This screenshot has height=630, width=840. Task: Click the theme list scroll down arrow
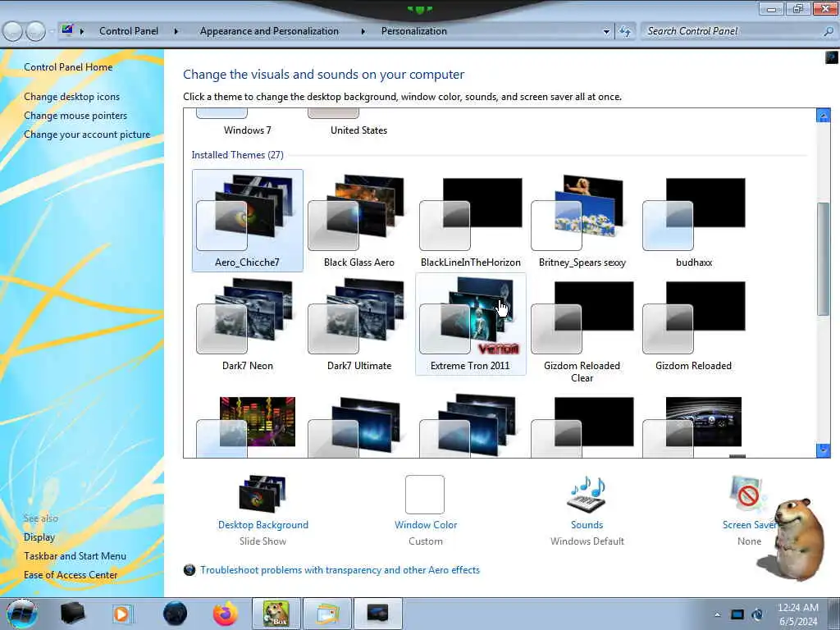click(823, 450)
